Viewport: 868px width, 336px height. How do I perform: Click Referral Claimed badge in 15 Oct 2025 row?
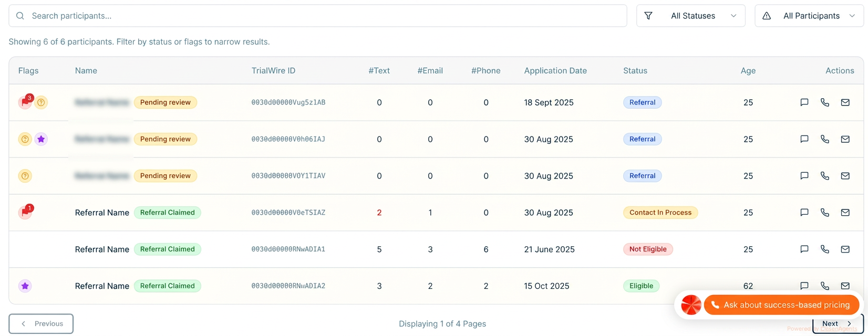click(x=167, y=286)
